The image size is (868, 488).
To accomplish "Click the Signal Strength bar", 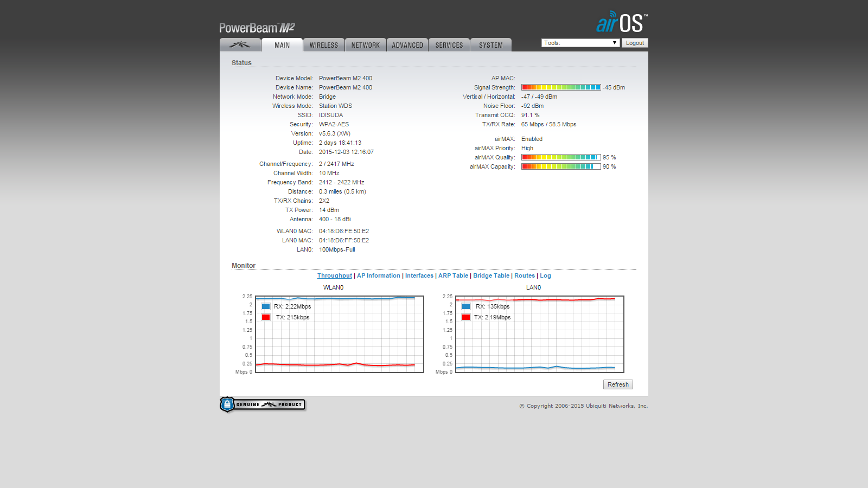I will [561, 87].
